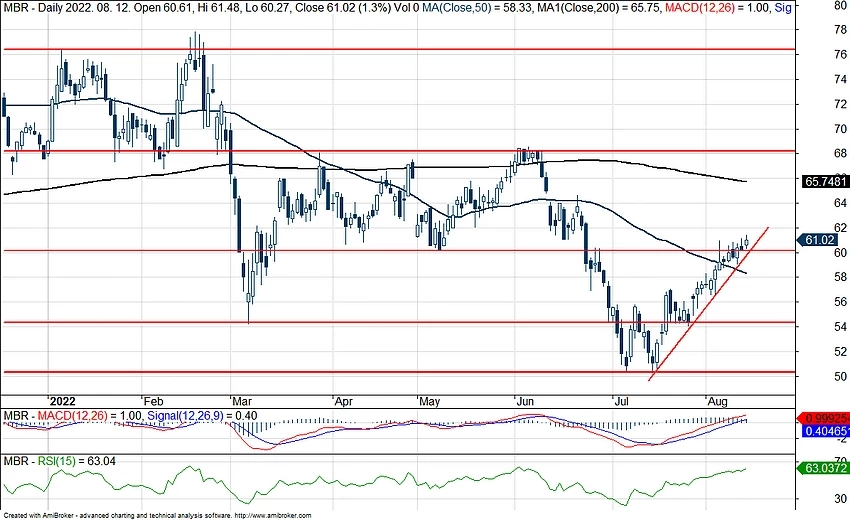Click price axis label 76
This screenshot has width=850, height=520.
pos(841,54)
